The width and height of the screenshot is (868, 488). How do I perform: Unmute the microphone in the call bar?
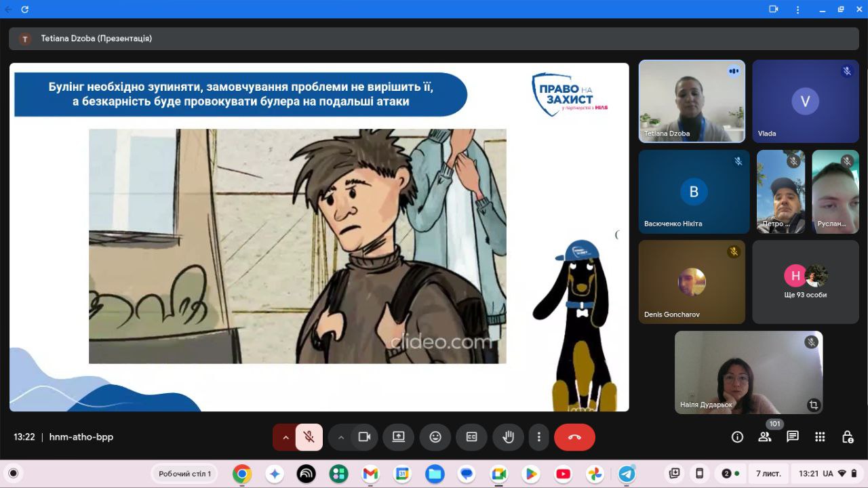point(309,437)
